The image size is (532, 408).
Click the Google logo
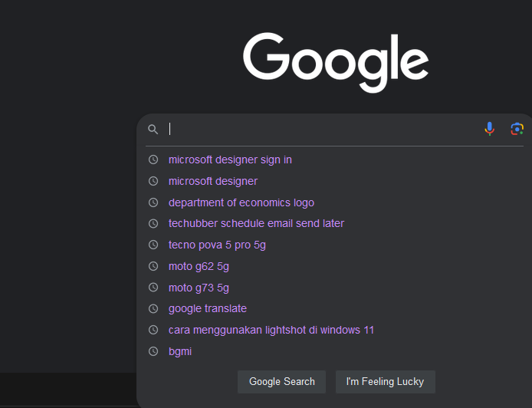[336, 63]
